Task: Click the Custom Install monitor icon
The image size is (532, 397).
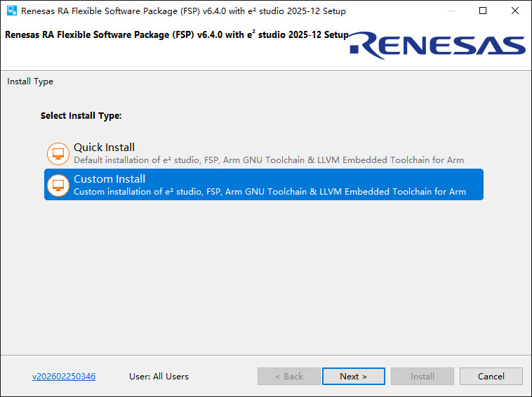Action: click(x=58, y=186)
